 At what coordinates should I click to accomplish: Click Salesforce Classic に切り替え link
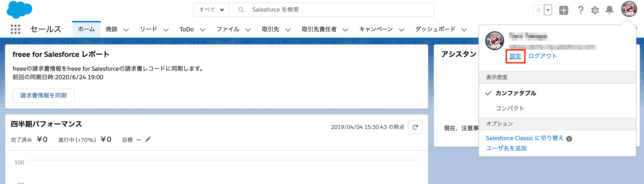click(x=525, y=138)
